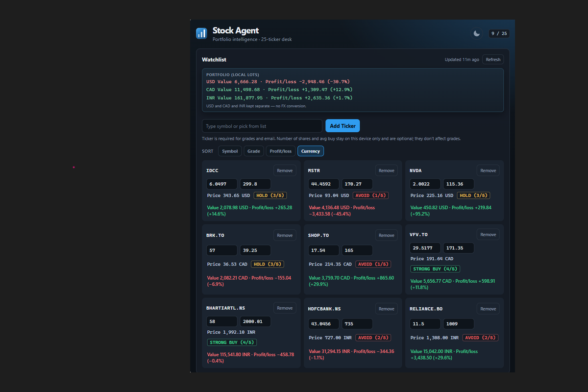Click the MSTR ticker symbol

click(314, 171)
